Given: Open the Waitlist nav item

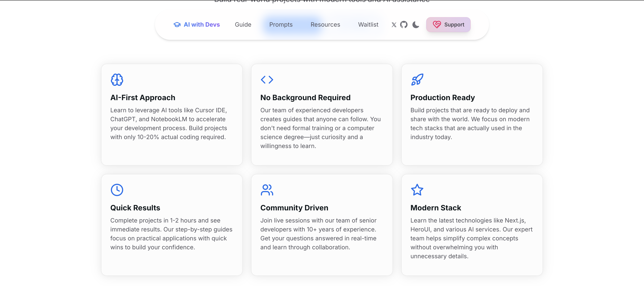Looking at the screenshot, I should (368, 24).
